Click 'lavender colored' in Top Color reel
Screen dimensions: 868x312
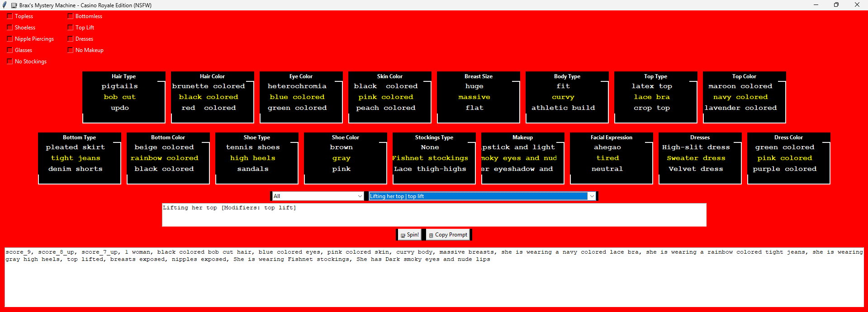pos(740,108)
